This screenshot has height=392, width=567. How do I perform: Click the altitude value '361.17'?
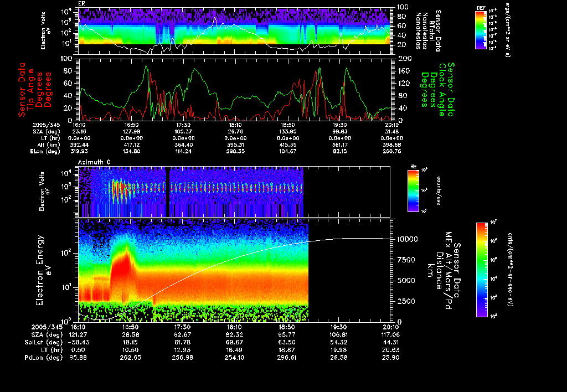(x=339, y=145)
